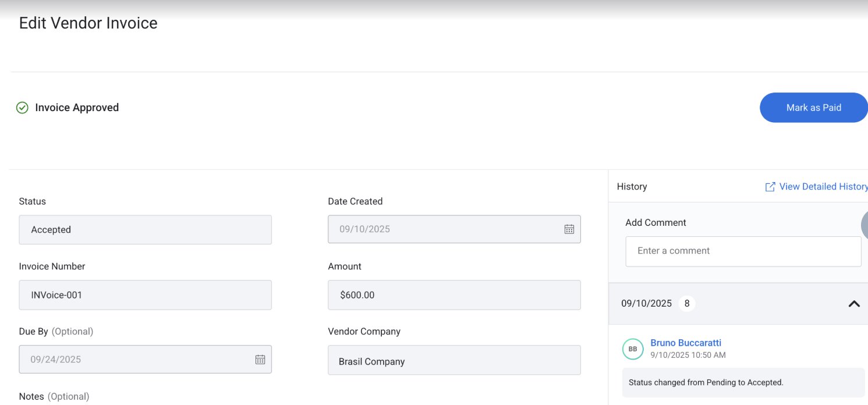Click the History panel header
The height and width of the screenshot is (405, 868).
(x=632, y=186)
